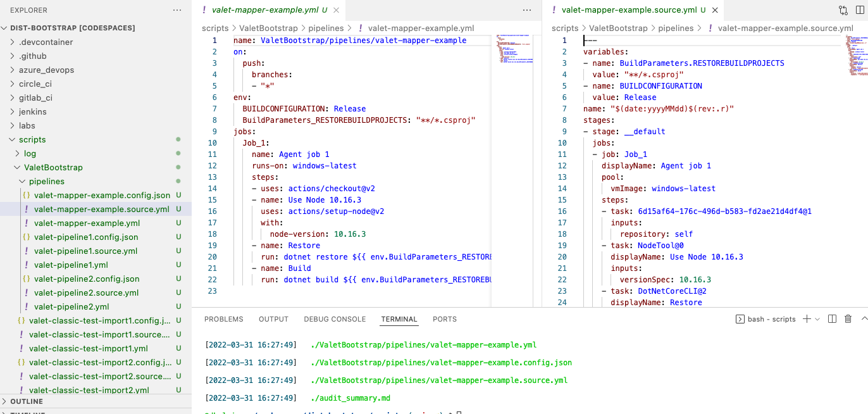868x414 pixels.
Task: Click 'displayName: Use Node 10.16.3' line
Action: pyautogui.click(x=677, y=257)
